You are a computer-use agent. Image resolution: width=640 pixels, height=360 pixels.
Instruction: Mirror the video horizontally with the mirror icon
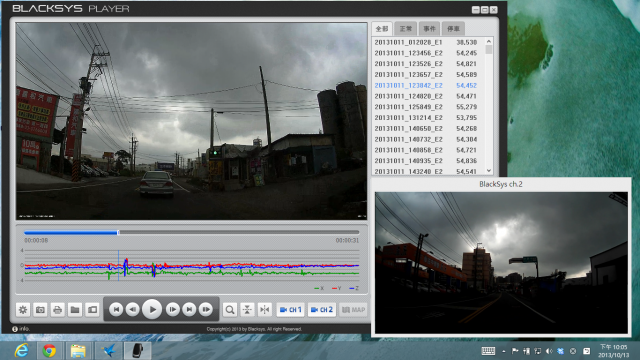[x=265, y=310]
